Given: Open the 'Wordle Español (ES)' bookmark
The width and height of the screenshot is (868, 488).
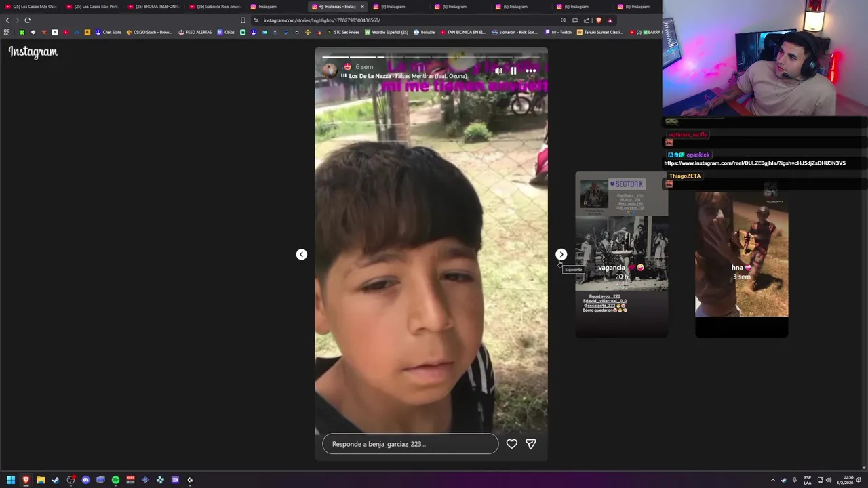Looking at the screenshot, I should [x=387, y=32].
